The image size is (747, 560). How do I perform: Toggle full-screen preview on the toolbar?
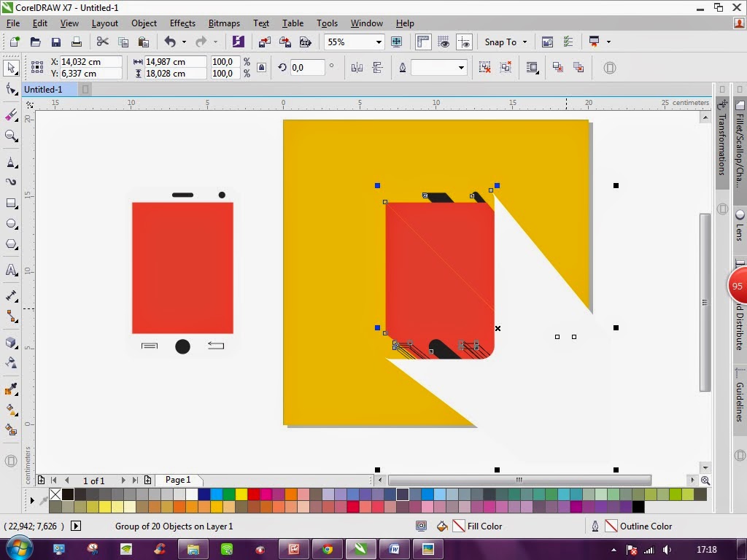point(396,42)
